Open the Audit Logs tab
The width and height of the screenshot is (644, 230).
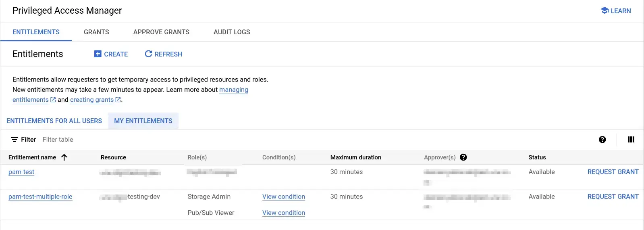click(232, 32)
